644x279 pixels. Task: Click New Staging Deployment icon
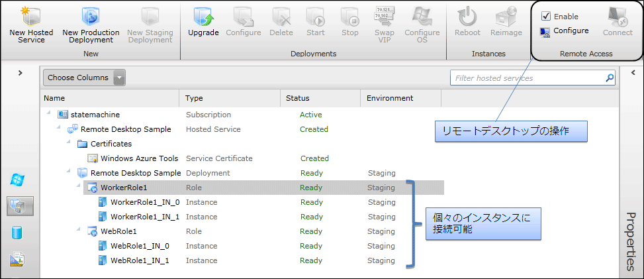[x=150, y=16]
